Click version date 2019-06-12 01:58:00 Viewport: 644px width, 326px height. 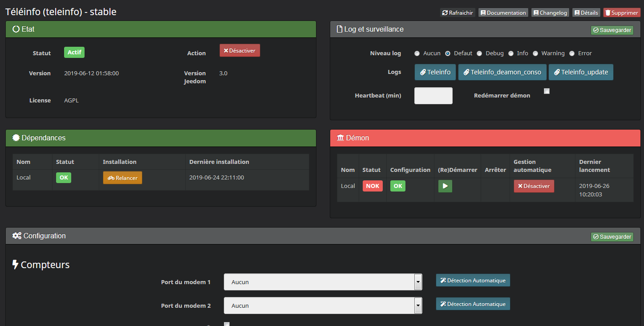(91, 73)
